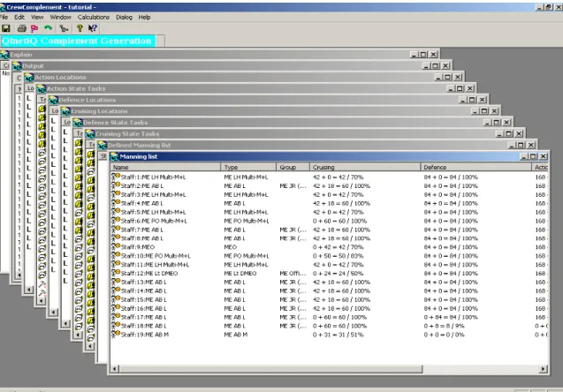The height and width of the screenshot is (392, 563).
Task: Open the Help menu
Action: coord(144,17)
